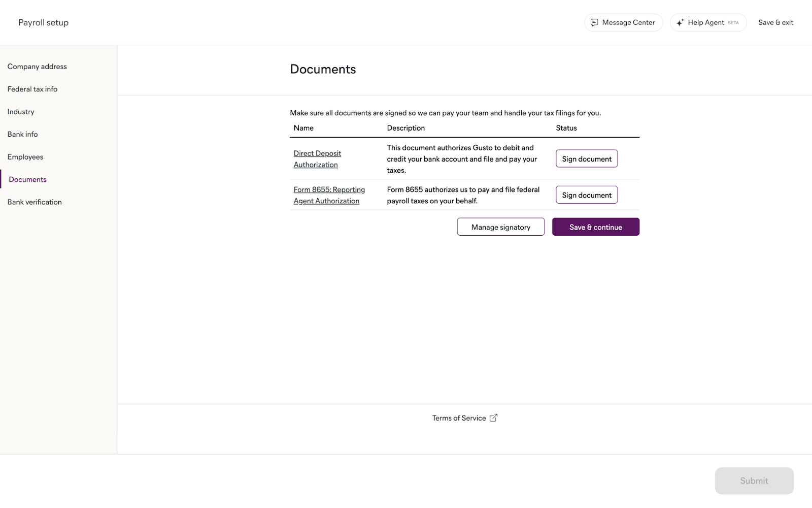Navigate to Bank info step
This screenshot has height=508, width=812.
click(22, 134)
